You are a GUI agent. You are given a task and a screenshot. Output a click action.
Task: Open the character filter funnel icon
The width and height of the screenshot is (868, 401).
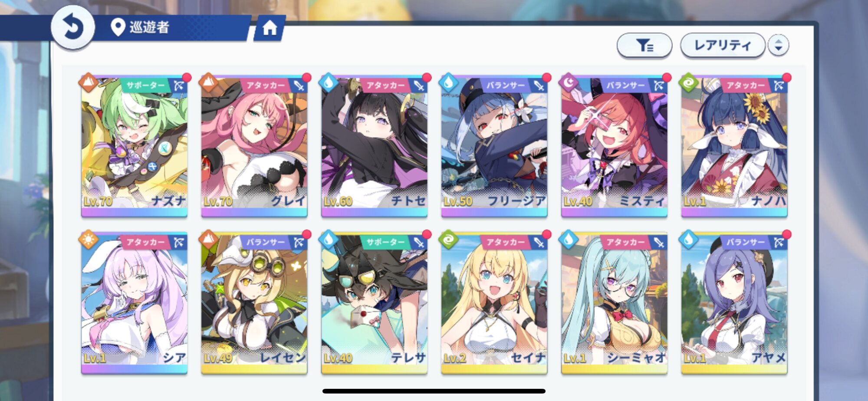tap(644, 45)
